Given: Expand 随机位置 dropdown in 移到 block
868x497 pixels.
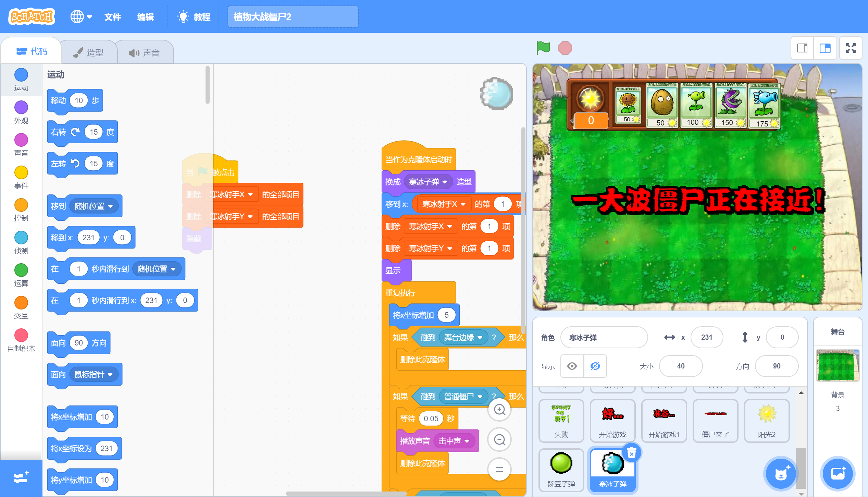Looking at the screenshot, I should click(x=94, y=206).
